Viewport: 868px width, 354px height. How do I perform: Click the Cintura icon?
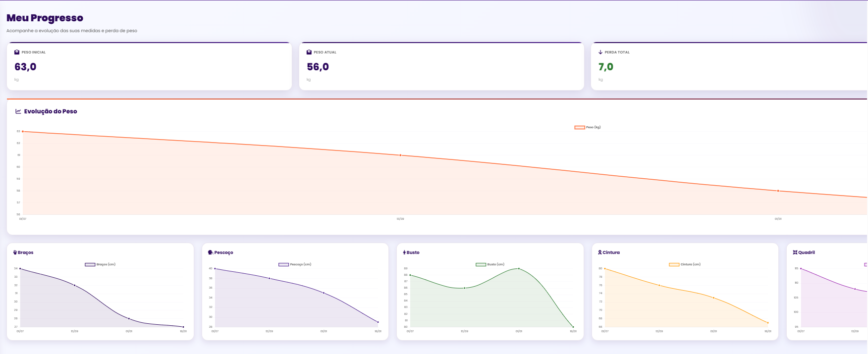coord(600,253)
